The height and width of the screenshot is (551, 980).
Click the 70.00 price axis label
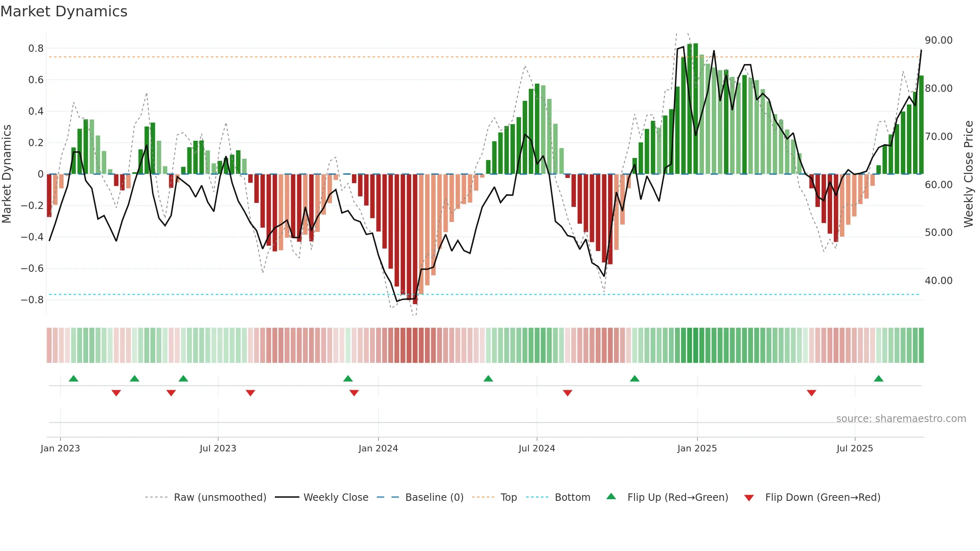pos(939,136)
